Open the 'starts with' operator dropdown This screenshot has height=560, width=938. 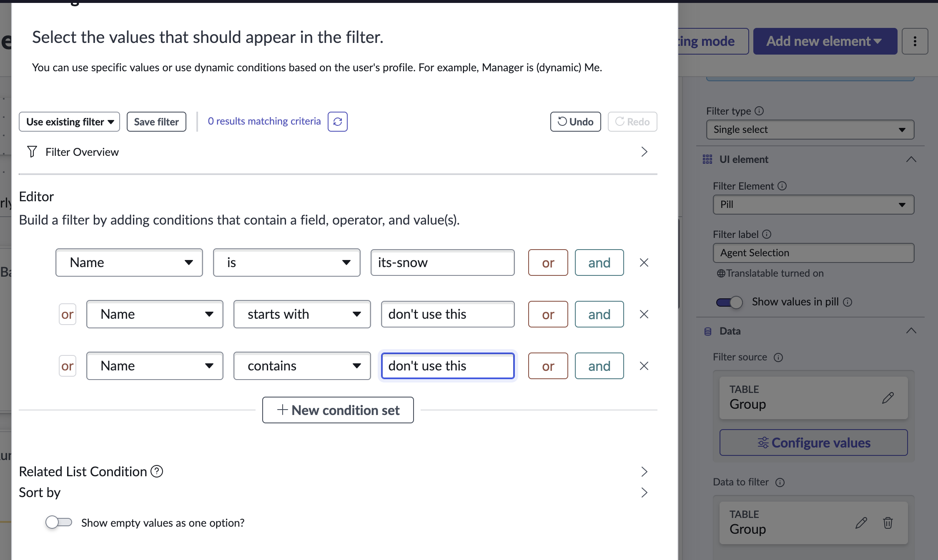302,314
